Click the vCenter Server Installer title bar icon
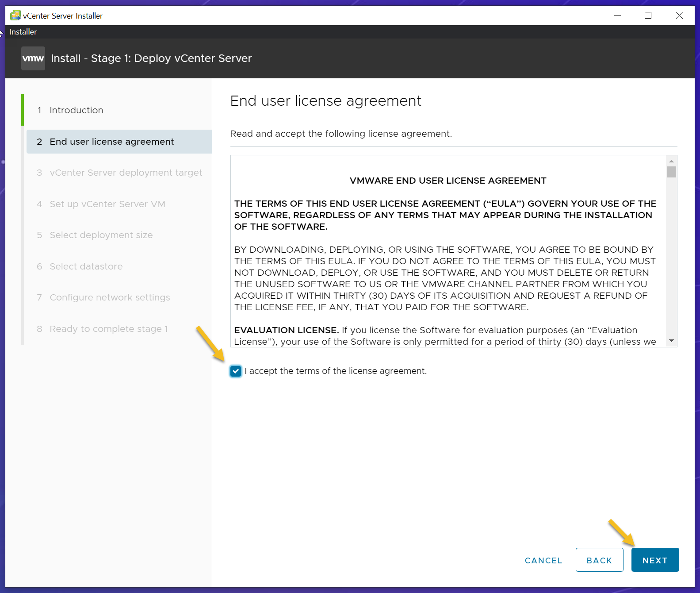The image size is (700, 593). (15, 15)
